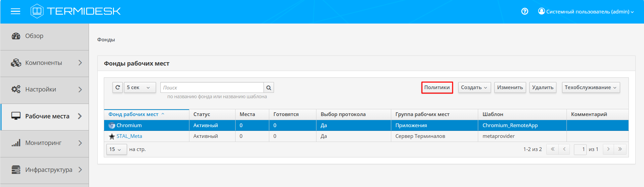The width and height of the screenshot is (644, 187).
Task: Open the help question mark icon
Action: tap(524, 11)
